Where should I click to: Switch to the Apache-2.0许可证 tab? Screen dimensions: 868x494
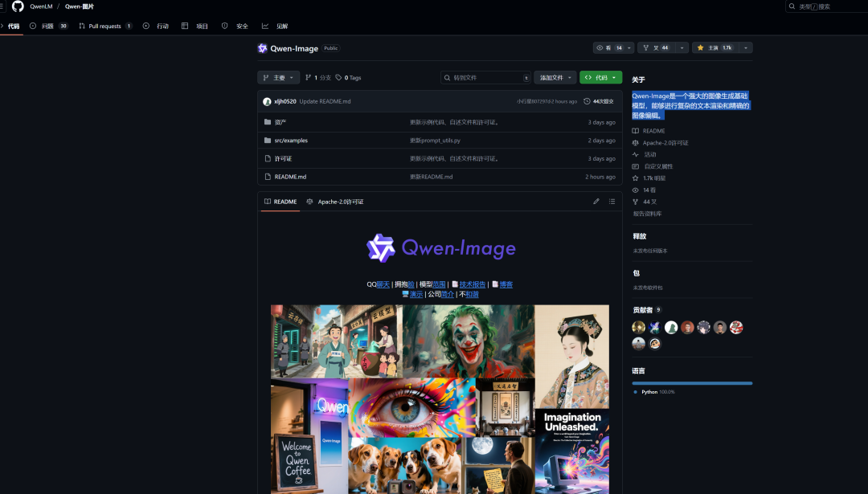pyautogui.click(x=335, y=202)
